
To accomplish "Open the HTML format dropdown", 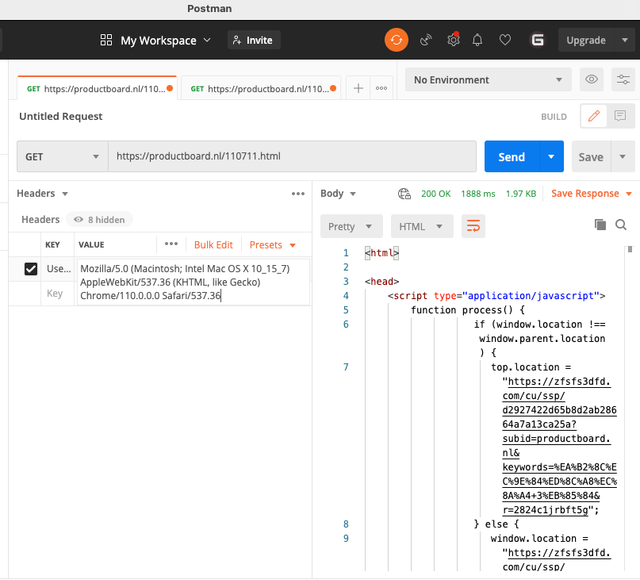I will pyautogui.click(x=421, y=226).
